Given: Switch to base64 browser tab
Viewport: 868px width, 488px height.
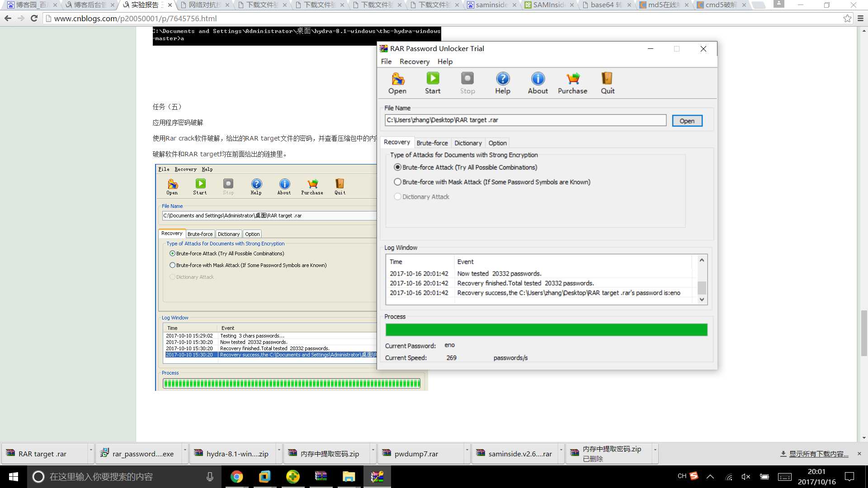Looking at the screenshot, I should (x=606, y=5).
